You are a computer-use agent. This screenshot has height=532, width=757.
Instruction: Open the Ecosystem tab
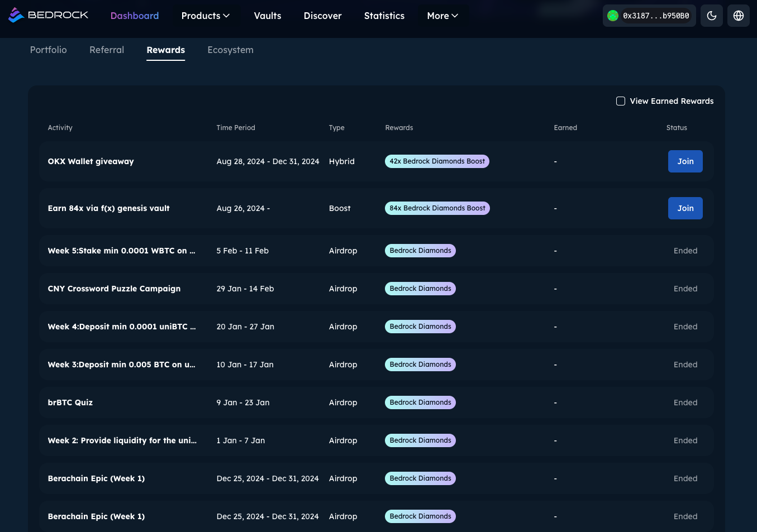click(230, 50)
